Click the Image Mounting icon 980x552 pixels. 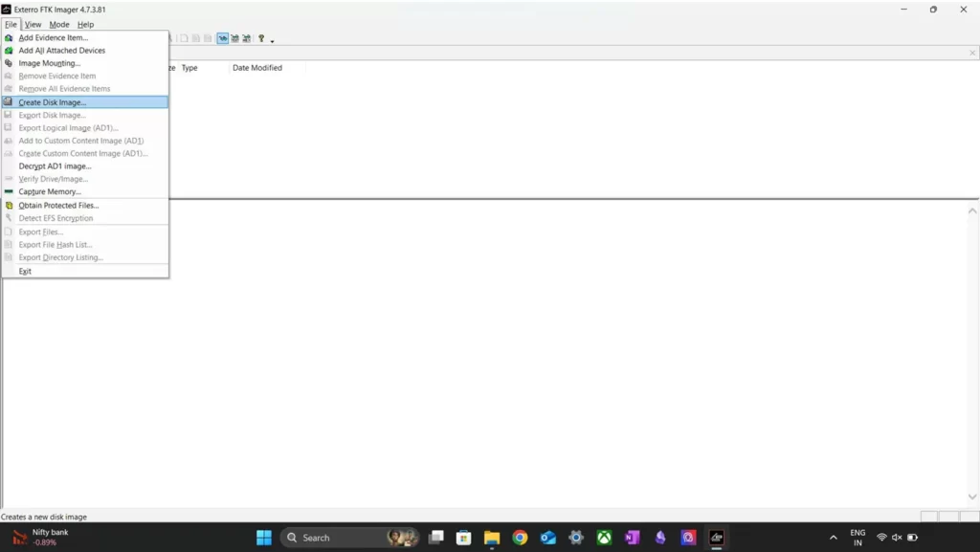[9, 64]
